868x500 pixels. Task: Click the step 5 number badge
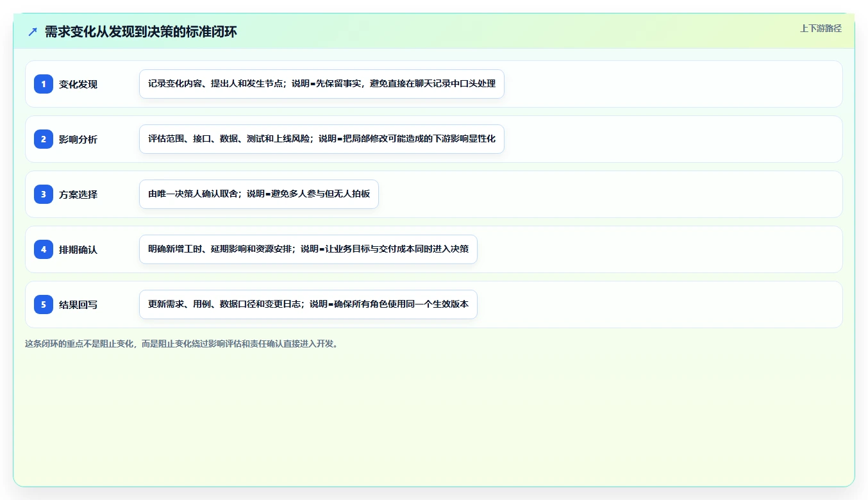click(x=44, y=304)
